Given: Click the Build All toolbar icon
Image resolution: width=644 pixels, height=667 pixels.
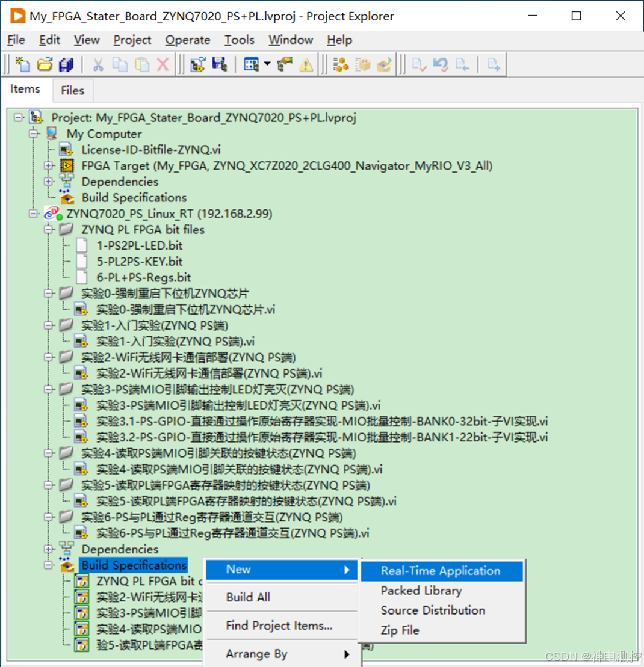Looking at the screenshot, I should pyautogui.click(x=341, y=65).
